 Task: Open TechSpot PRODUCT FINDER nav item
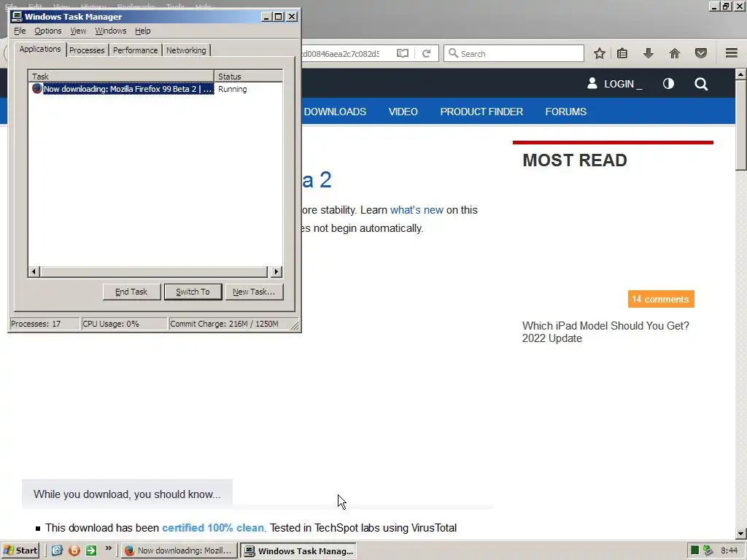481,112
